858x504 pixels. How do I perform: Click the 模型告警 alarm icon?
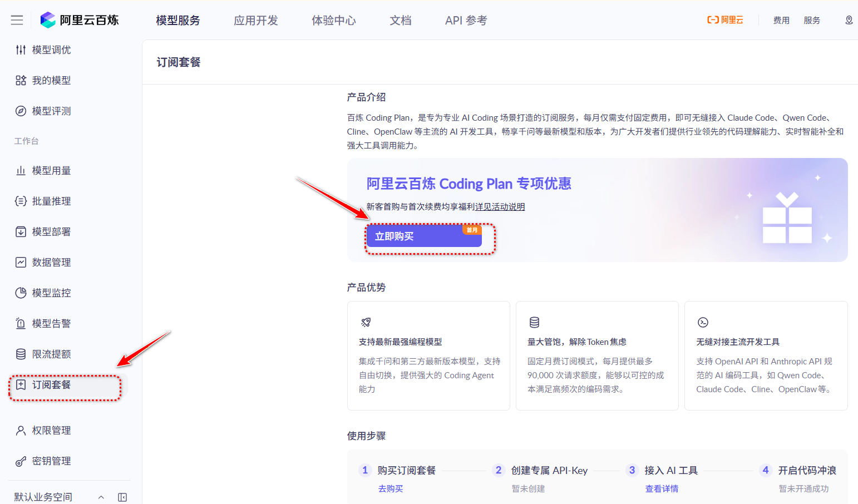point(21,324)
